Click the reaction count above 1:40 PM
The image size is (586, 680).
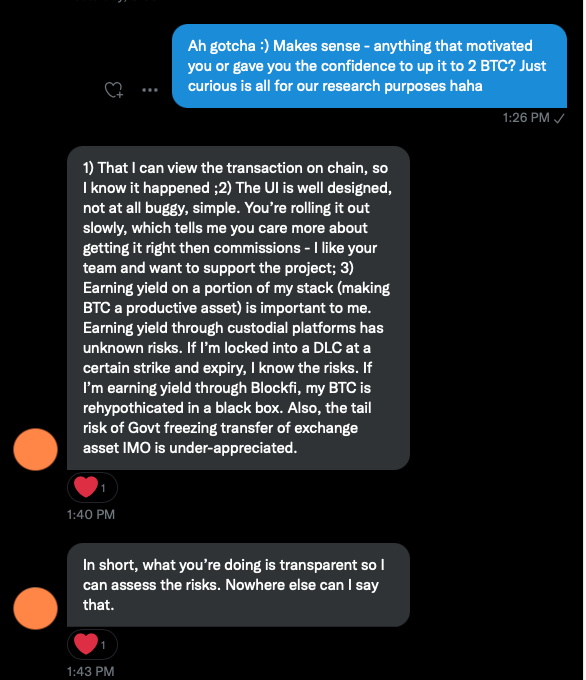103,488
